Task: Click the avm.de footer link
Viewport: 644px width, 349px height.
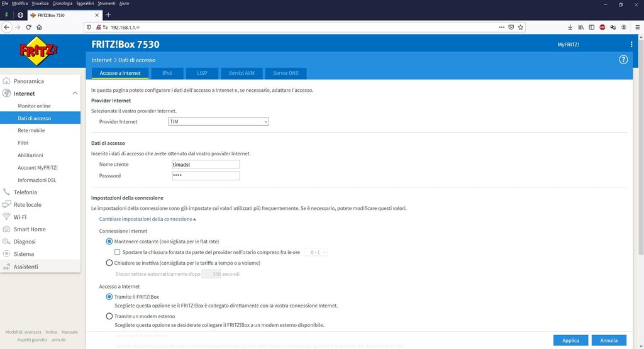Action: coord(58,340)
